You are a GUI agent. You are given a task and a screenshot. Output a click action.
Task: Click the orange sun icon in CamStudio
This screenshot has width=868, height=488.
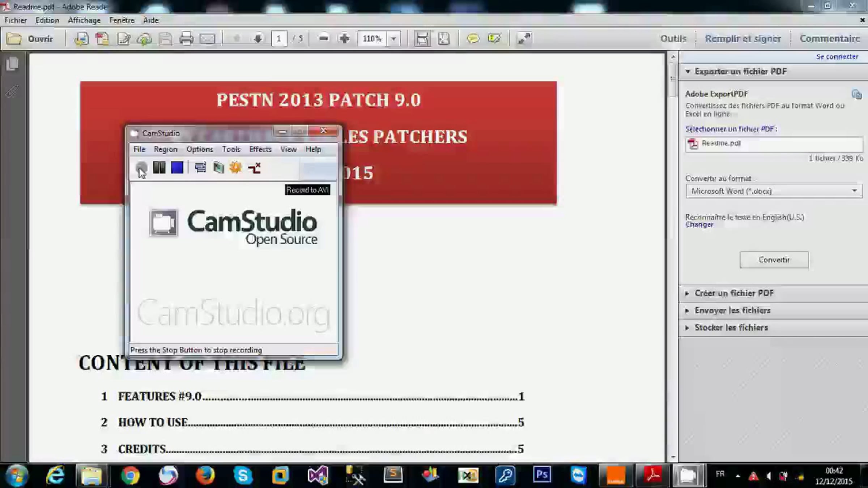coord(236,168)
